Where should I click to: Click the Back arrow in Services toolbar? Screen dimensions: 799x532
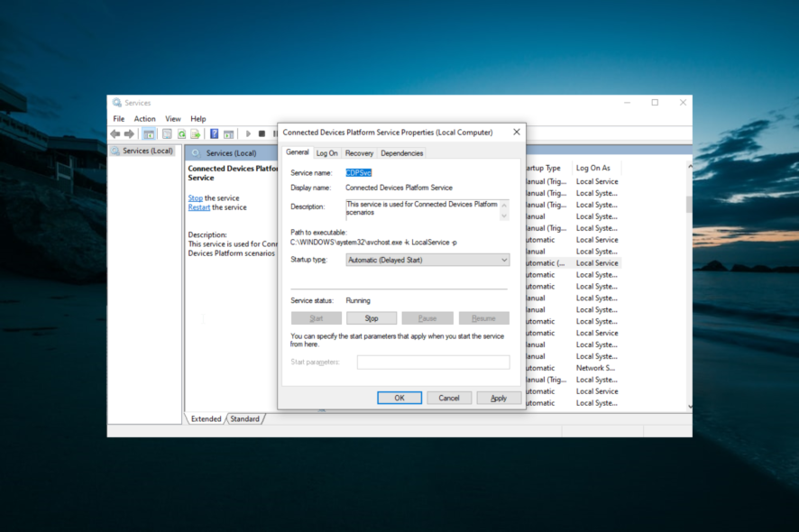115,134
